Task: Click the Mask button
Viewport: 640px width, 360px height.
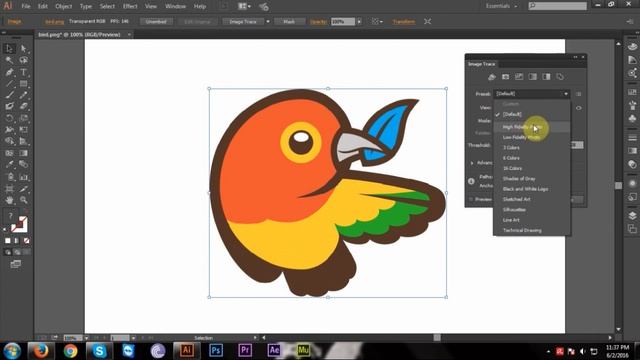Action: [289, 21]
